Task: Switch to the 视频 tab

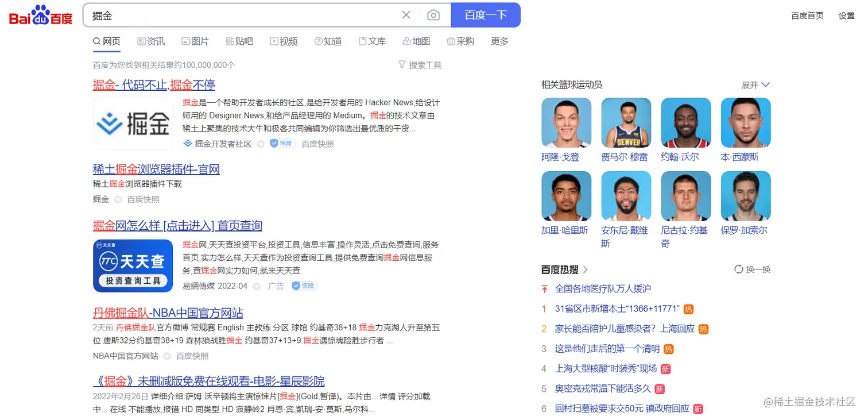Action: click(284, 41)
